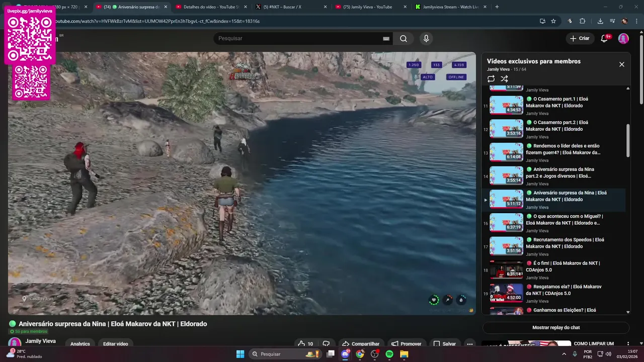Screen dimensions: 644x362
Task: Bookmark this page with star icon
Action: (x=553, y=21)
